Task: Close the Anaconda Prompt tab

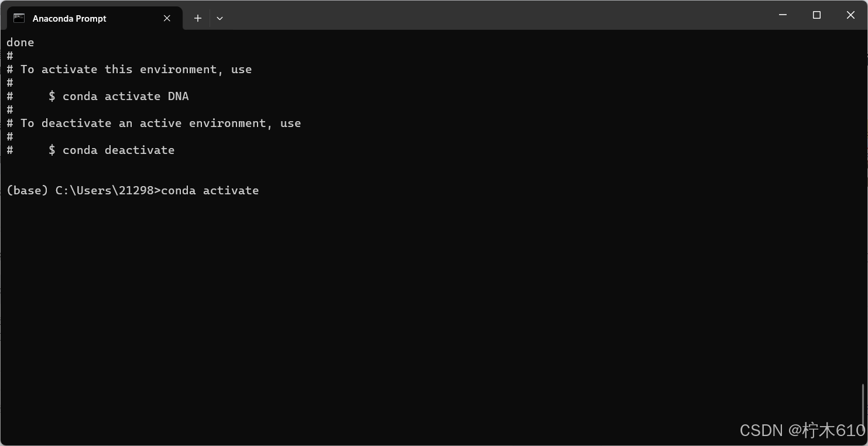Action: [166, 18]
